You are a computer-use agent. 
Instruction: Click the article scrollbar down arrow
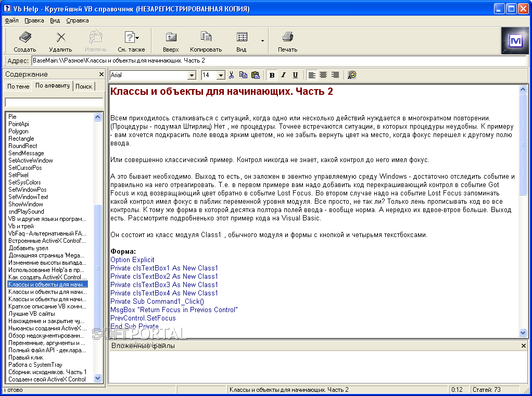click(x=523, y=333)
